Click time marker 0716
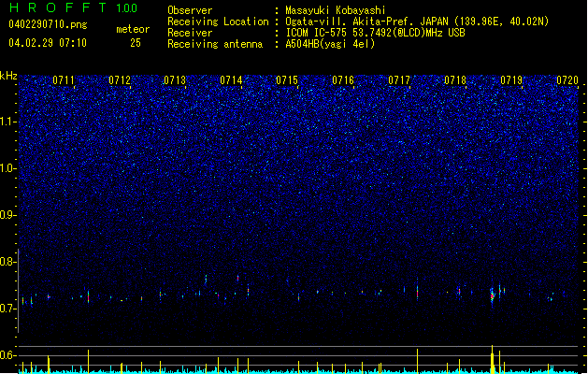This screenshot has height=374, width=588. pos(343,80)
